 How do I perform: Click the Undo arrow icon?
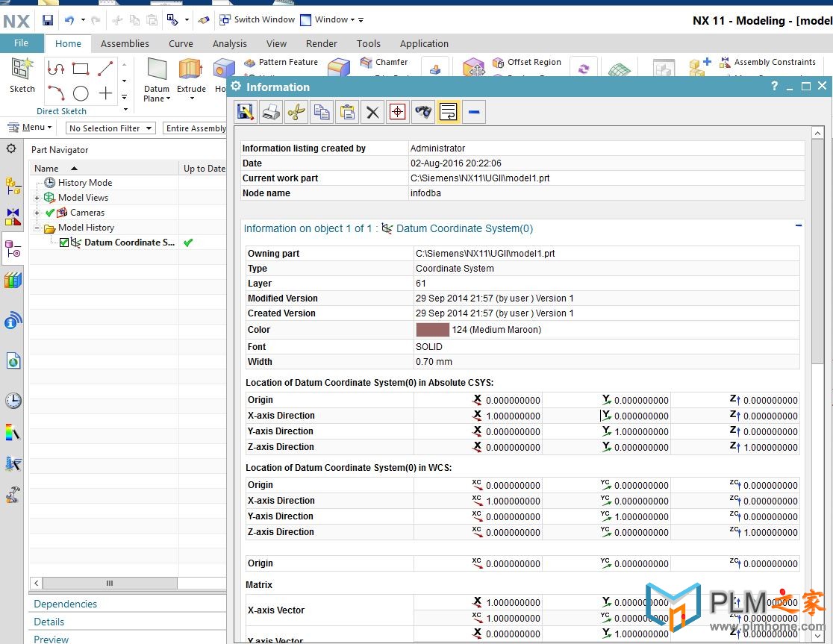coord(69,20)
